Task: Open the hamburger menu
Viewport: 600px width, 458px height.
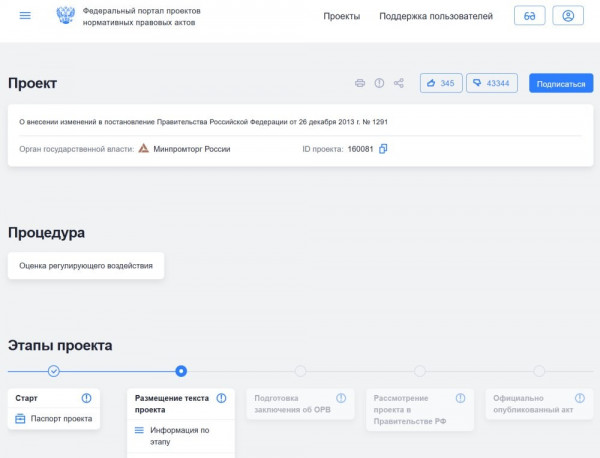Action: point(25,16)
